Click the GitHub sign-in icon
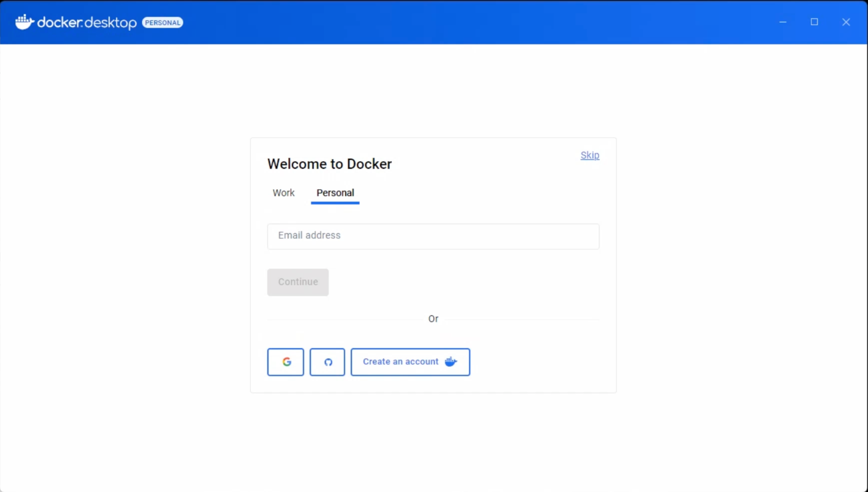Image resolution: width=868 pixels, height=492 pixels. point(327,362)
